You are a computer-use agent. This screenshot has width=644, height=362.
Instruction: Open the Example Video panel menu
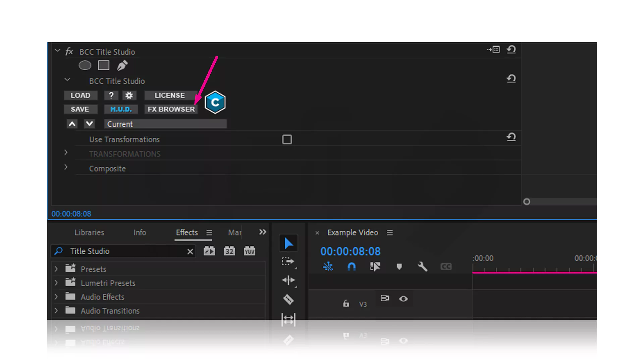390,233
